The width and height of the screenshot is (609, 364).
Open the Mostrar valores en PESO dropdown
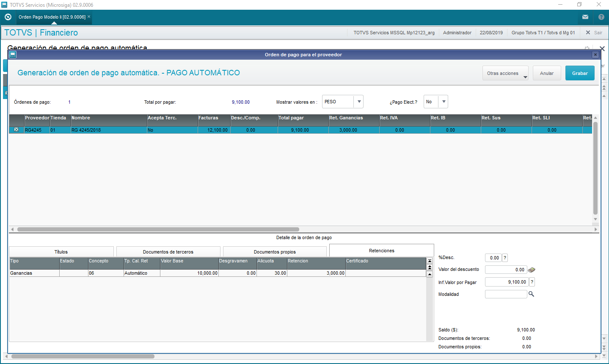point(359,102)
